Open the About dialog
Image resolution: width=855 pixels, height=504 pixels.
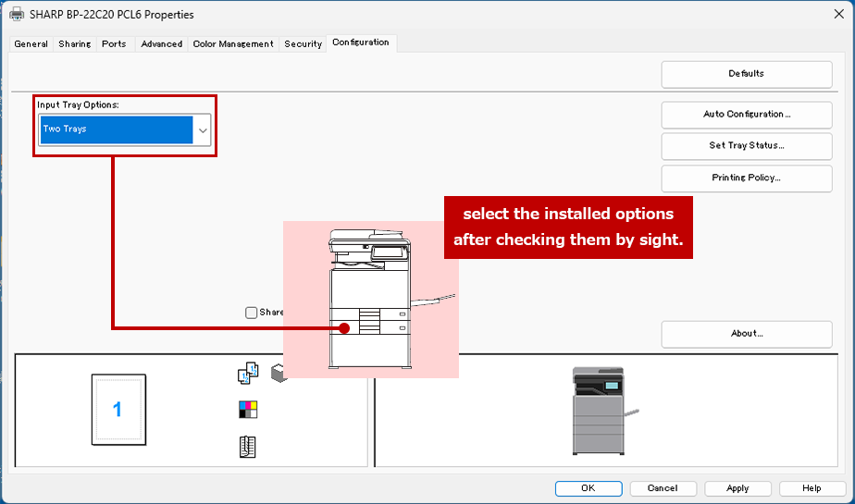747,334
